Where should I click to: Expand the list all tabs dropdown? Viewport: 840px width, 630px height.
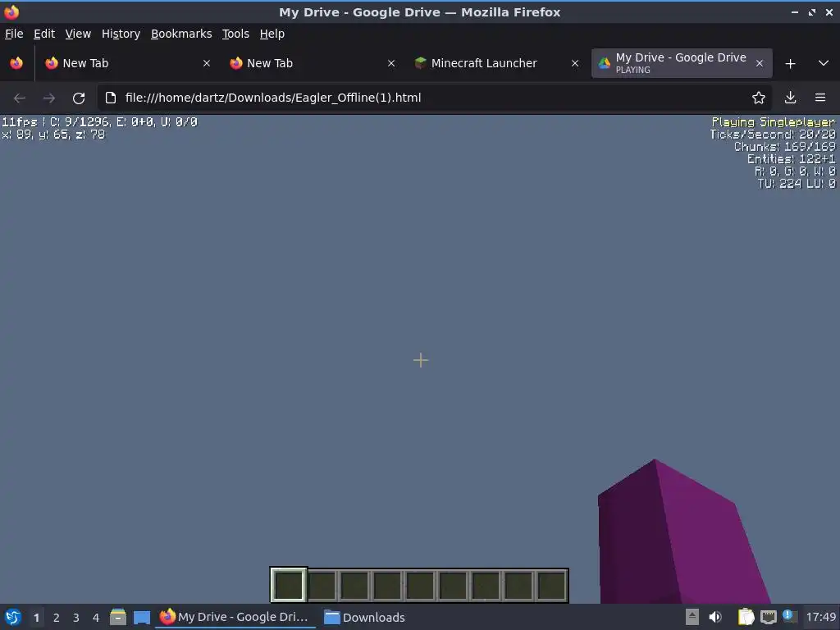[824, 63]
